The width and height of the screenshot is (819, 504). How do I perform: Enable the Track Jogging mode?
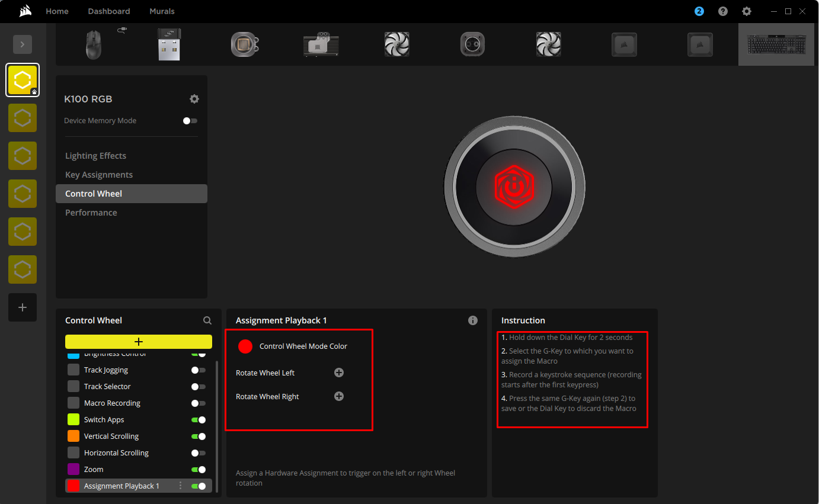click(x=199, y=370)
